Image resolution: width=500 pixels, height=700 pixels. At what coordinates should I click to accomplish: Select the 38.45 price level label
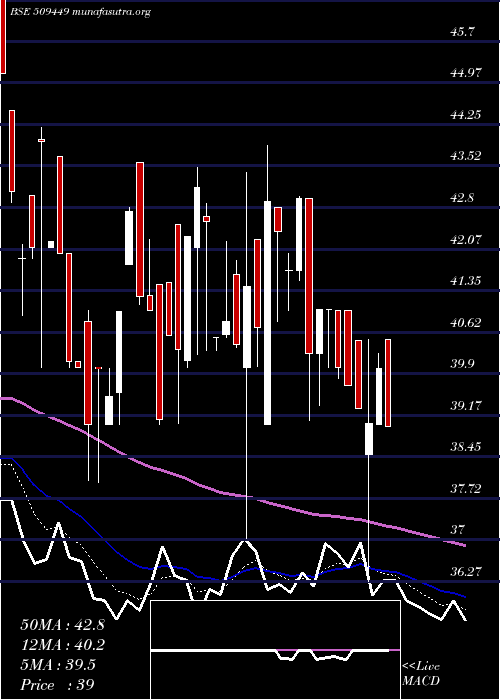(466, 447)
